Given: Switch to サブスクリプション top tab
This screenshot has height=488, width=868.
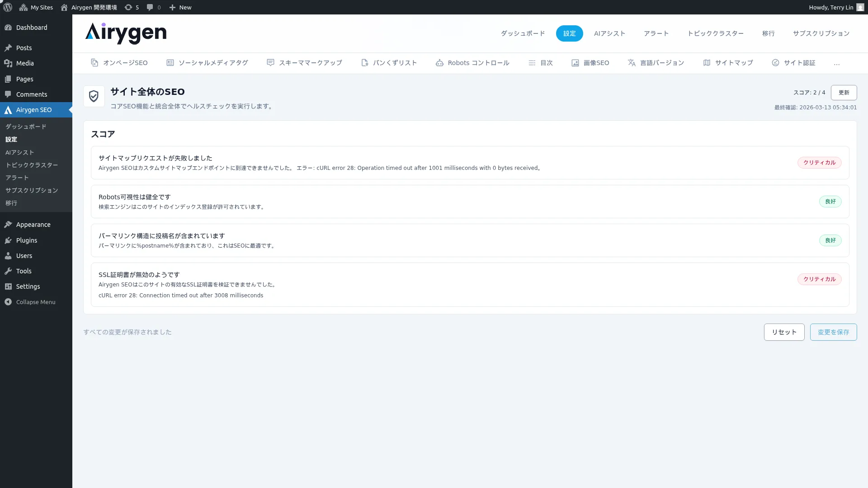Looking at the screenshot, I should point(821,33).
